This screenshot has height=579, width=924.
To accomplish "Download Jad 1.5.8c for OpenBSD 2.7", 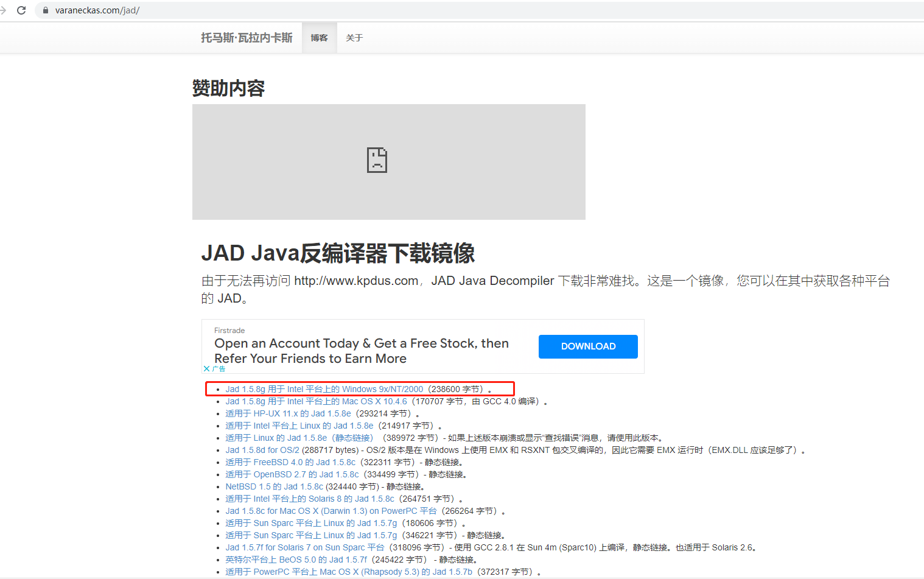I will click(x=292, y=474).
